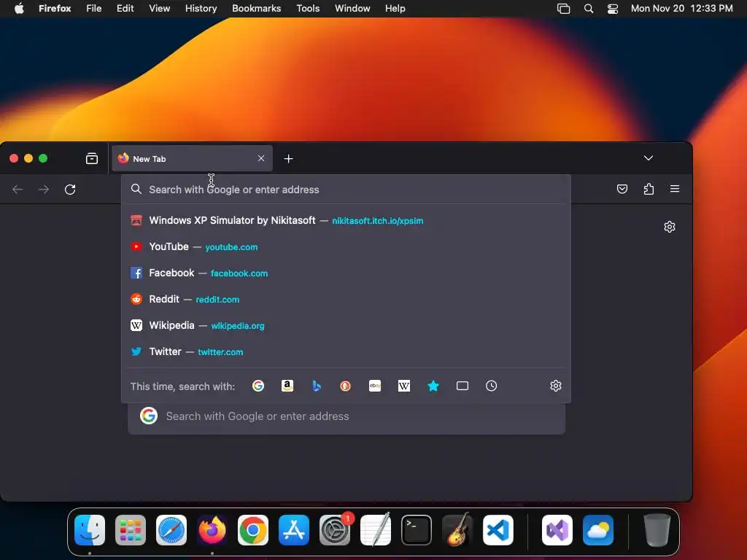
Task: Open the Edit menu
Action: pyautogui.click(x=125, y=9)
